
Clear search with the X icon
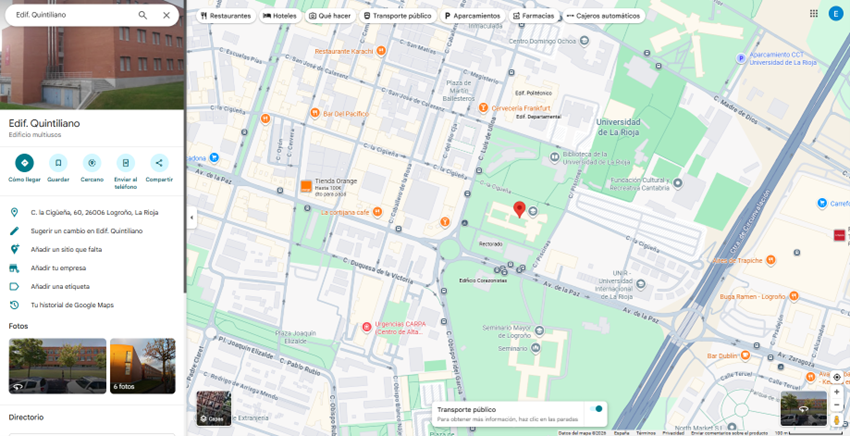tap(166, 15)
